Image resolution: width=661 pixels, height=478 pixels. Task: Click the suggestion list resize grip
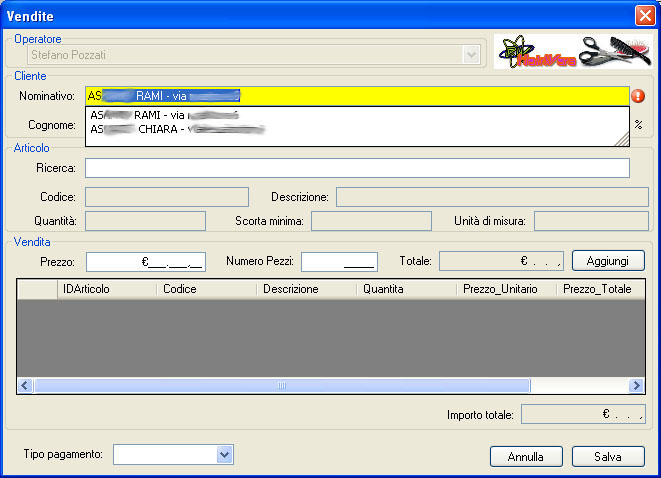(x=622, y=139)
